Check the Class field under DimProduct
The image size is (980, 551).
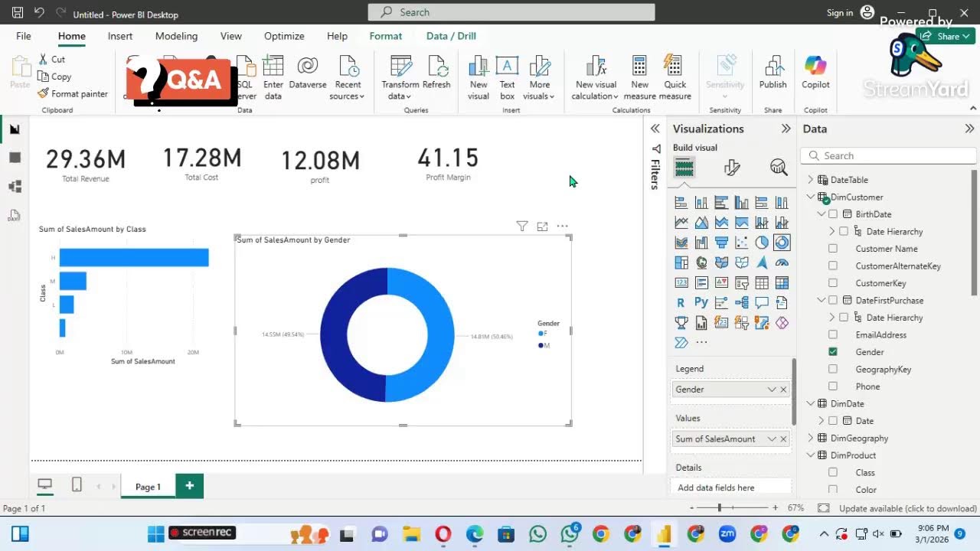point(833,473)
